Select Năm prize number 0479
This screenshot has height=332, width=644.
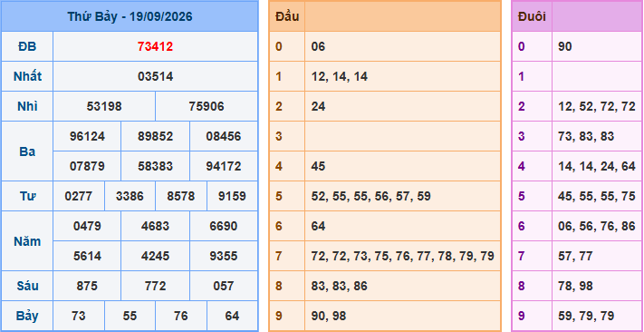(87, 226)
